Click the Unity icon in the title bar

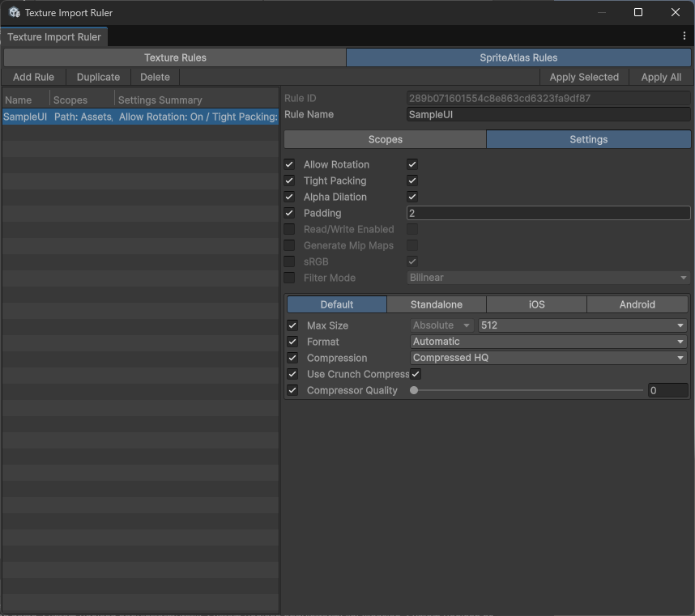coord(15,12)
